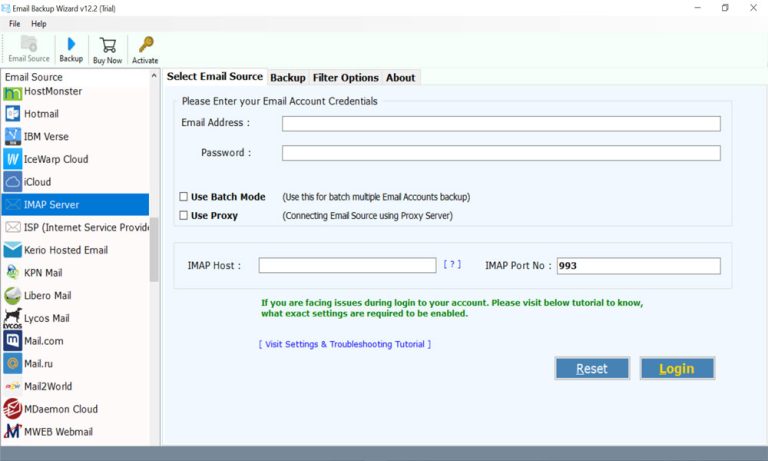Select the Mail.com list entry text

[44, 340]
